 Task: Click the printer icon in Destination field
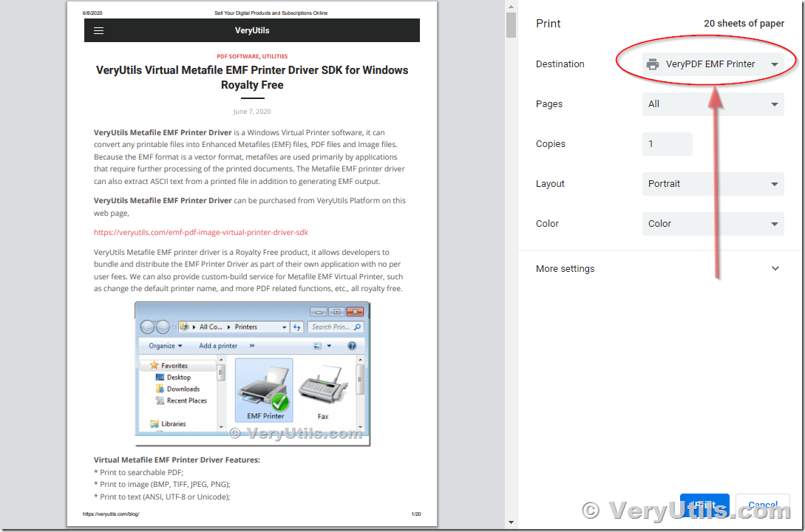(653, 64)
